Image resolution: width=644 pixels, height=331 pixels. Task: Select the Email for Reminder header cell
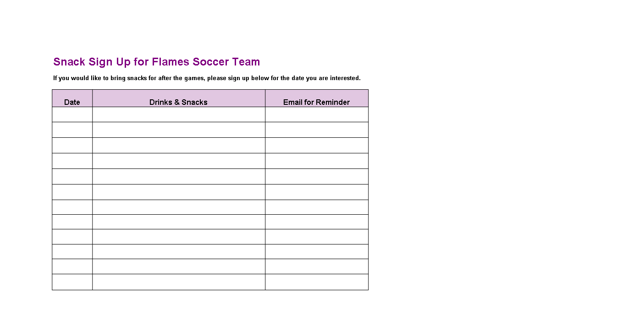click(x=317, y=98)
